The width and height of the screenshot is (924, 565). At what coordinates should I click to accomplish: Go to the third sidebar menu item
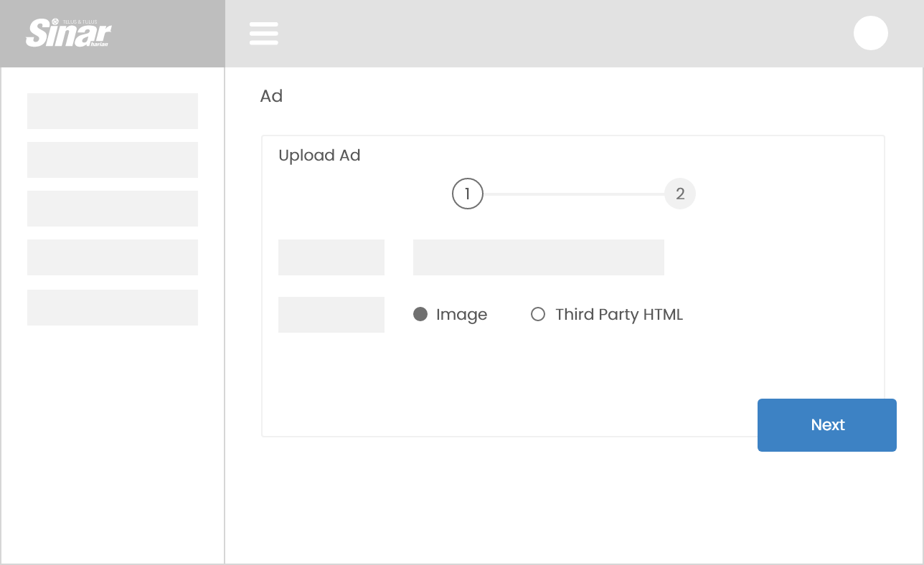click(113, 209)
